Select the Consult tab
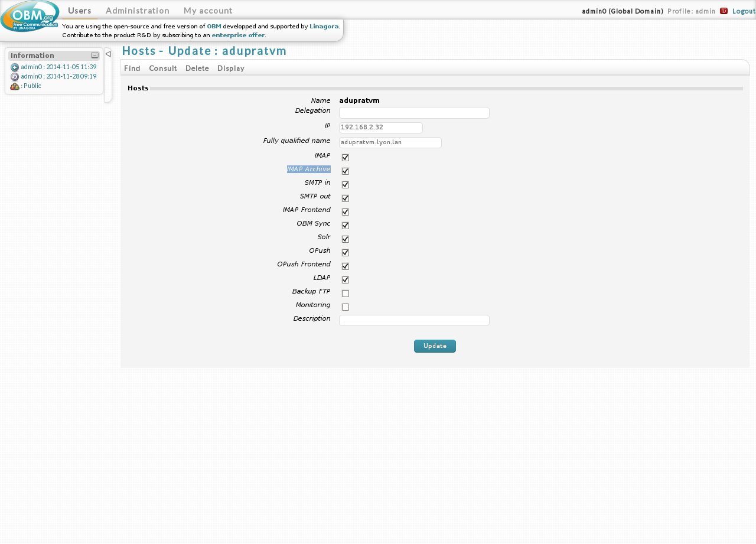This screenshot has width=756, height=544. pyautogui.click(x=163, y=69)
